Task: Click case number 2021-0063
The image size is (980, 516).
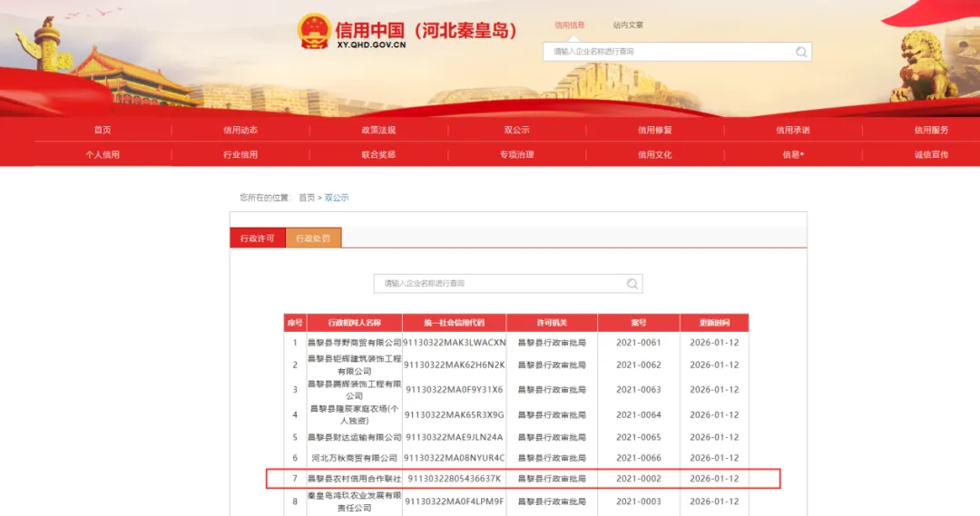Action: pyautogui.click(x=639, y=390)
